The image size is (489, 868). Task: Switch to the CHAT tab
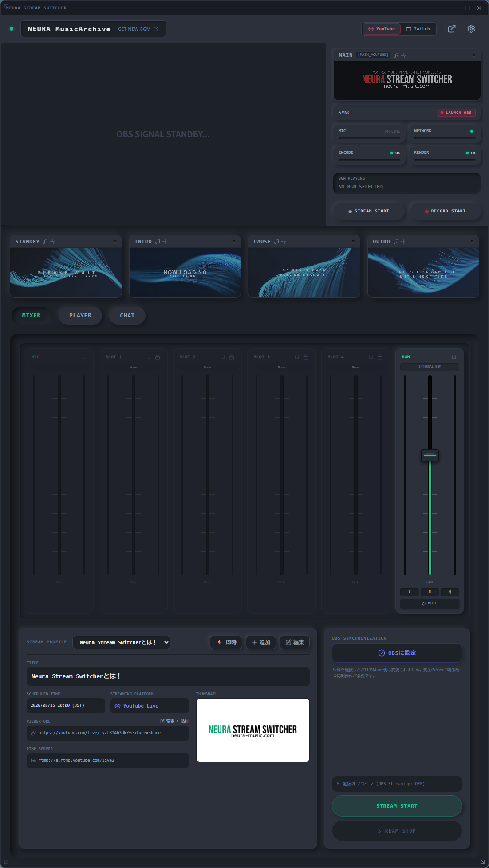(127, 316)
